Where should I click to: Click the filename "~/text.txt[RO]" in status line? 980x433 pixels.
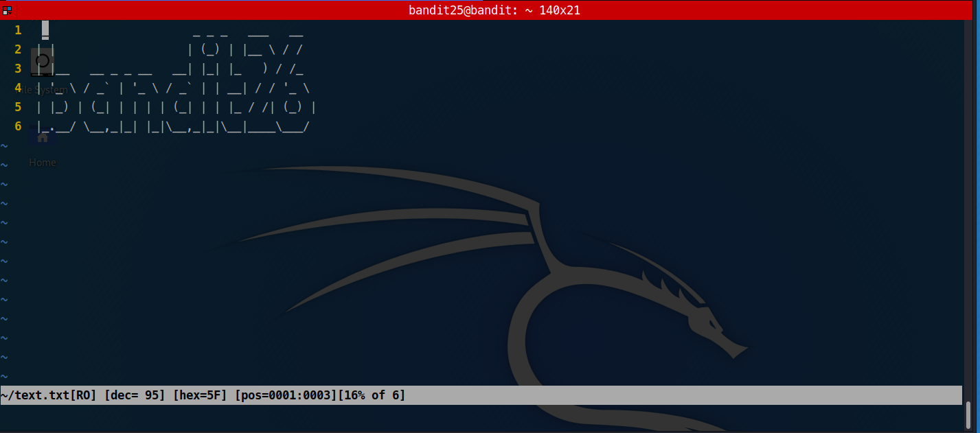[x=49, y=395]
